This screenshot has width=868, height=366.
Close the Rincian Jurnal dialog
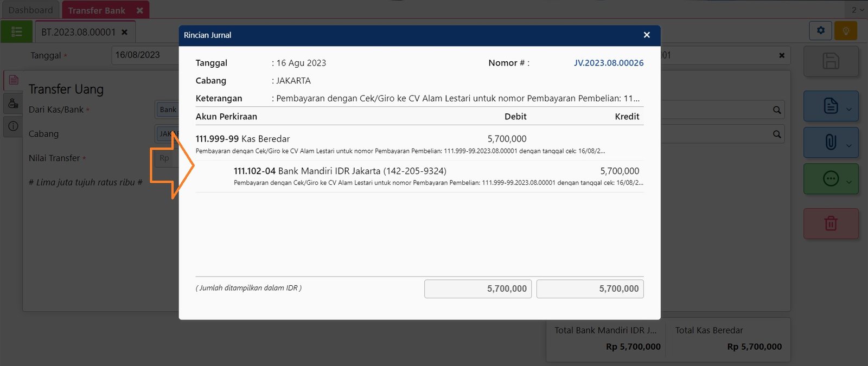point(646,35)
